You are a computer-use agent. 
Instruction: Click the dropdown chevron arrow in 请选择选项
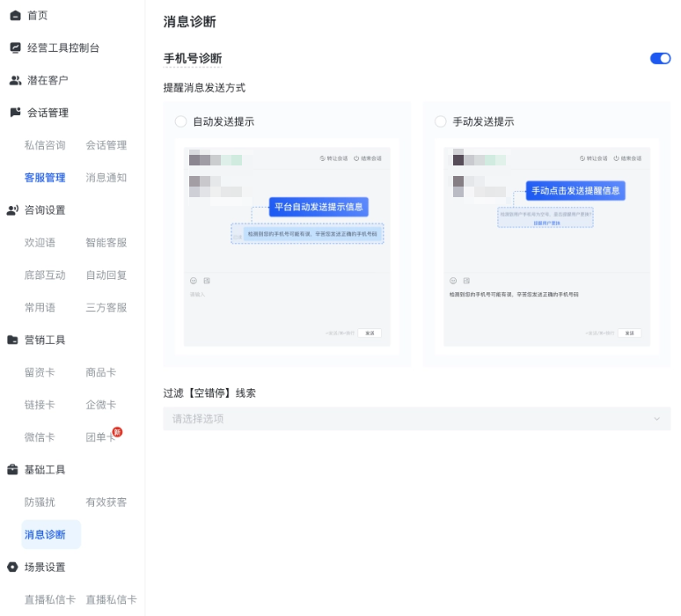pos(656,419)
